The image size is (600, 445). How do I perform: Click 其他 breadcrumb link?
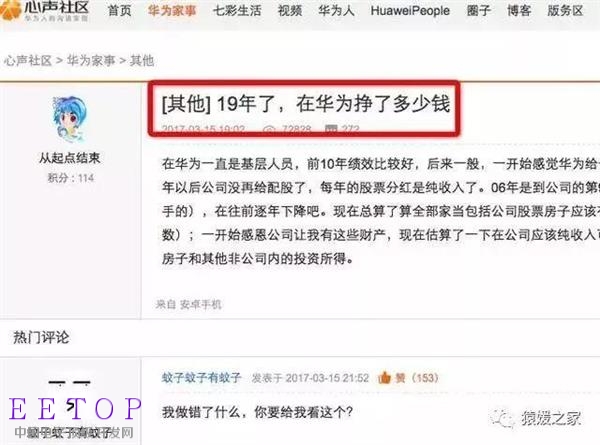142,60
